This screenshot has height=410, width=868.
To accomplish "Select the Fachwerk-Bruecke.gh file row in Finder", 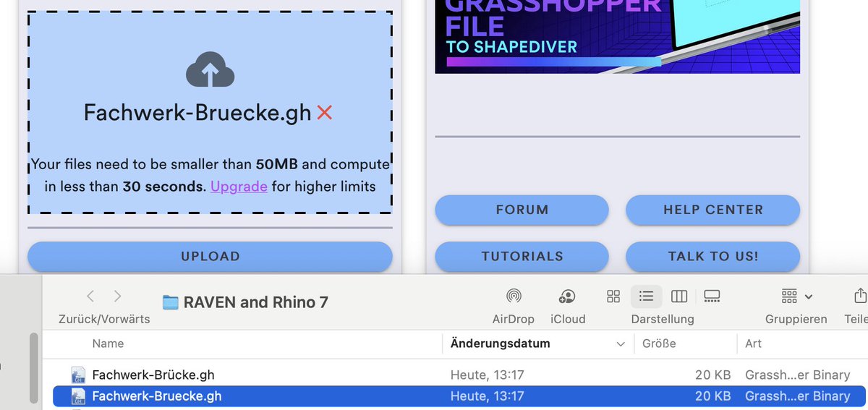I will point(459,396).
